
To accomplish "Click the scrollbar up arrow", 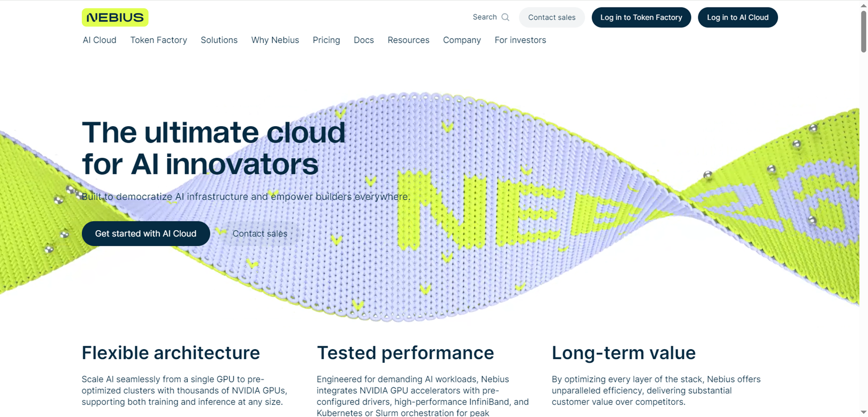I will tap(863, 5).
